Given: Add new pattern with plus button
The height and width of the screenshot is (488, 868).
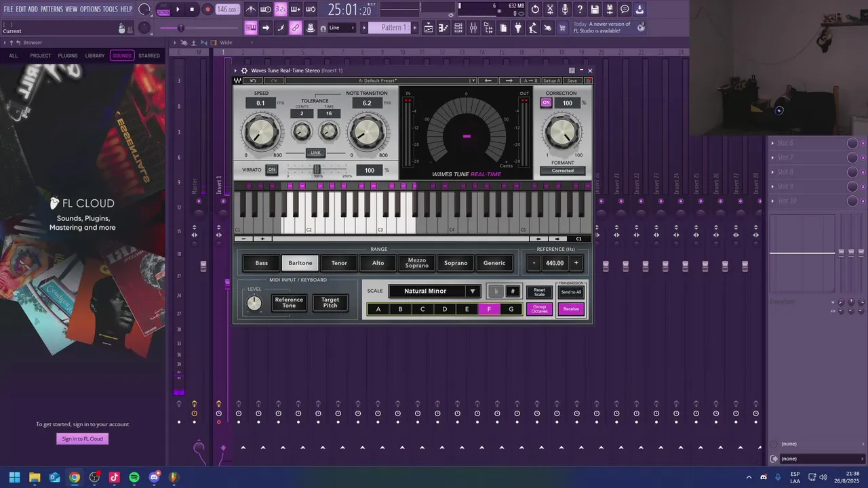Looking at the screenshot, I should pos(416,28).
